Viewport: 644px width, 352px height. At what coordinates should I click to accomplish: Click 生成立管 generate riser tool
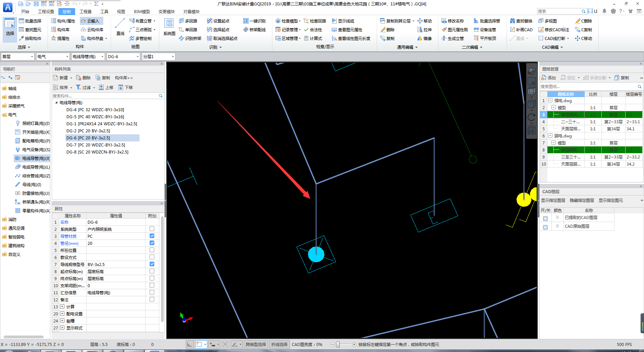point(453,38)
